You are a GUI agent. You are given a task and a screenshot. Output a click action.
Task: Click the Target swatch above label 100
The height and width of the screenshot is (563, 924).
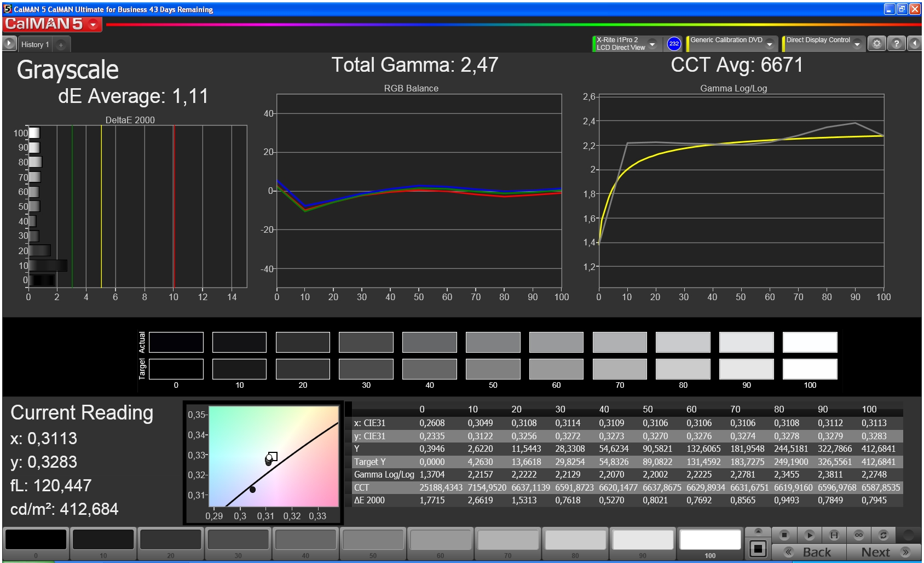[810, 369]
